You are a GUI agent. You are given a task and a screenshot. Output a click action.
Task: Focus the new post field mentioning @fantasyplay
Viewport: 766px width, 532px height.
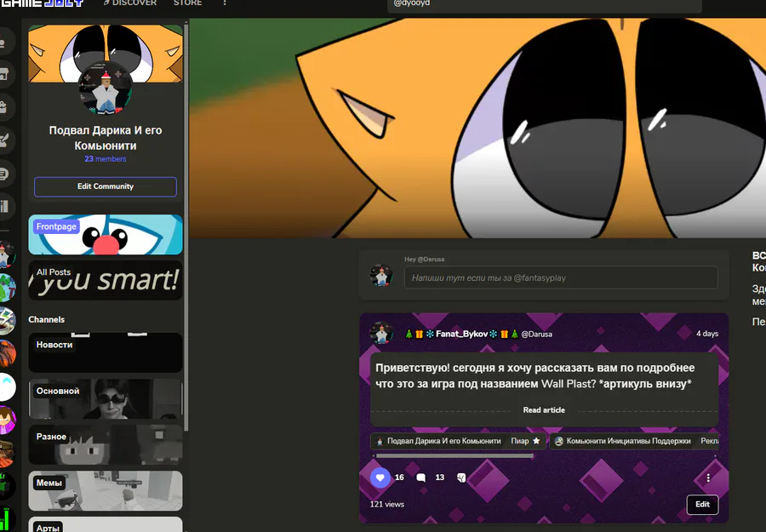point(561,277)
